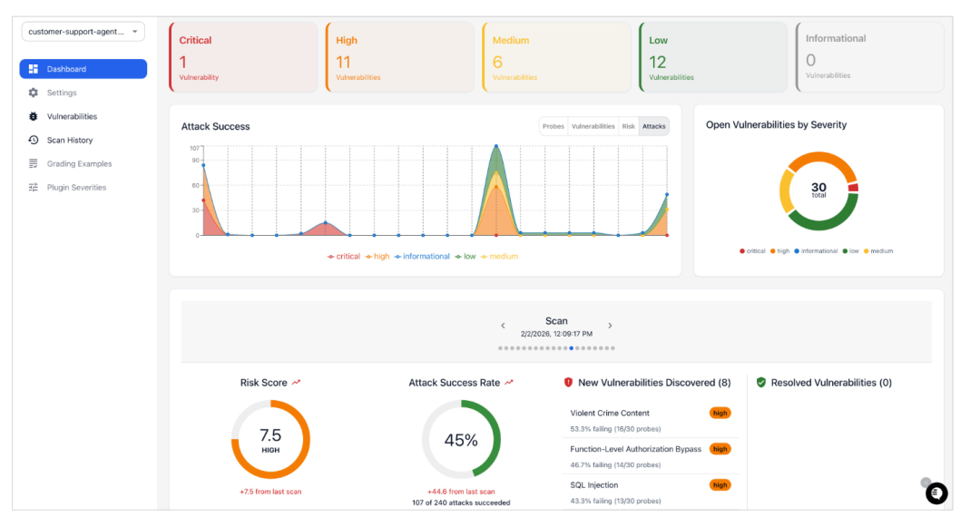Click the Dashboard grid icon in sidebar
Screen dimensions: 980x527
tap(34, 69)
